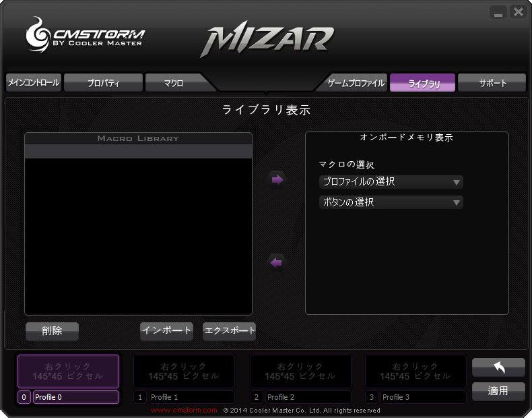
Task: Switch to the ゲームプロファイル tab
Action: click(x=353, y=82)
